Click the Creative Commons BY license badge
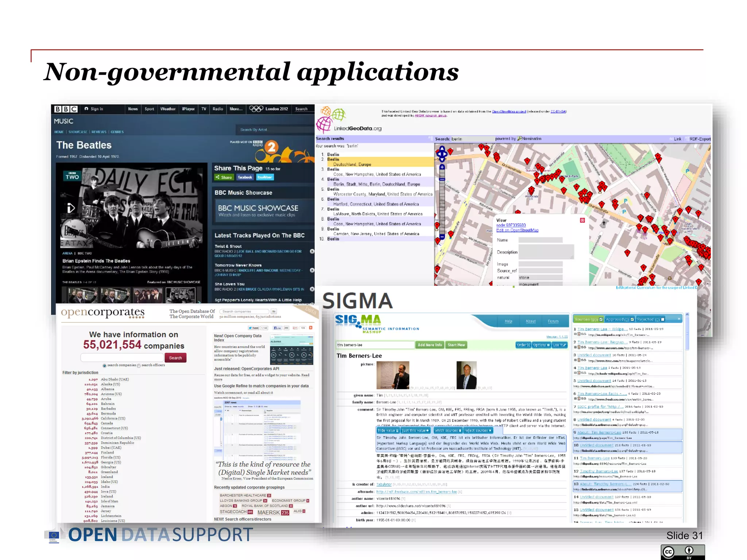 (682, 552)
